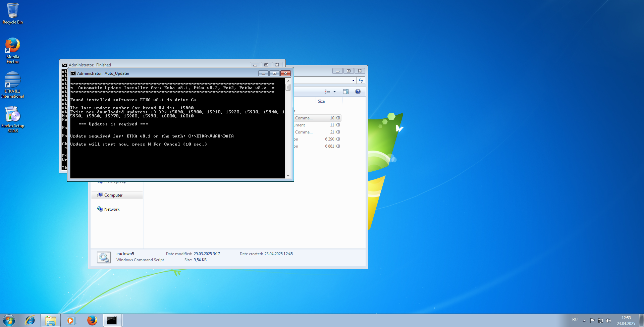Click the RU language indicator
This screenshot has height=327, width=644.
[575, 320]
